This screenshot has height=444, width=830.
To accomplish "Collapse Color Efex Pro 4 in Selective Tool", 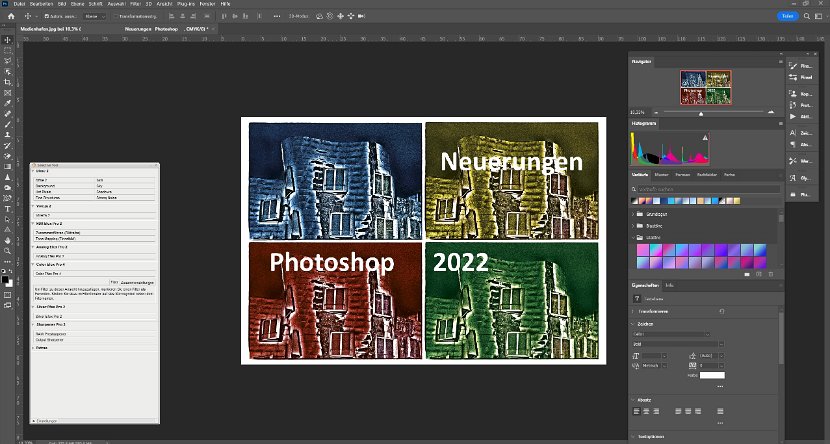I will (x=33, y=265).
